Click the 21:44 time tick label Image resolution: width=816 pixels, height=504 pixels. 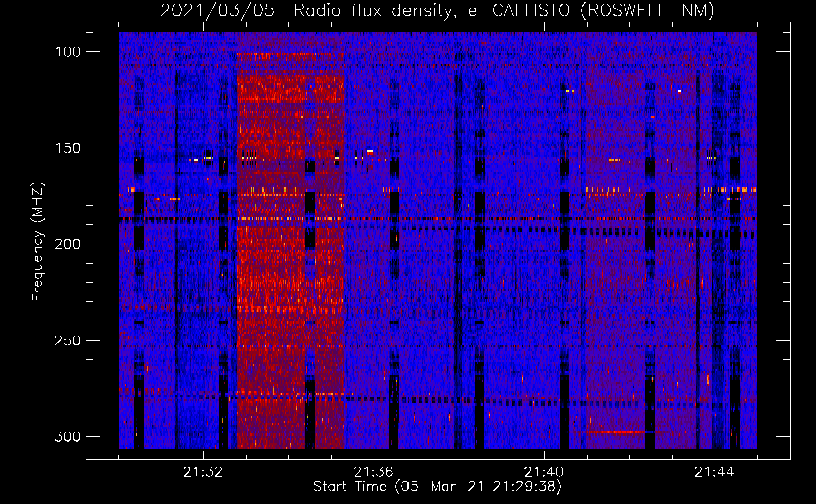(x=714, y=472)
